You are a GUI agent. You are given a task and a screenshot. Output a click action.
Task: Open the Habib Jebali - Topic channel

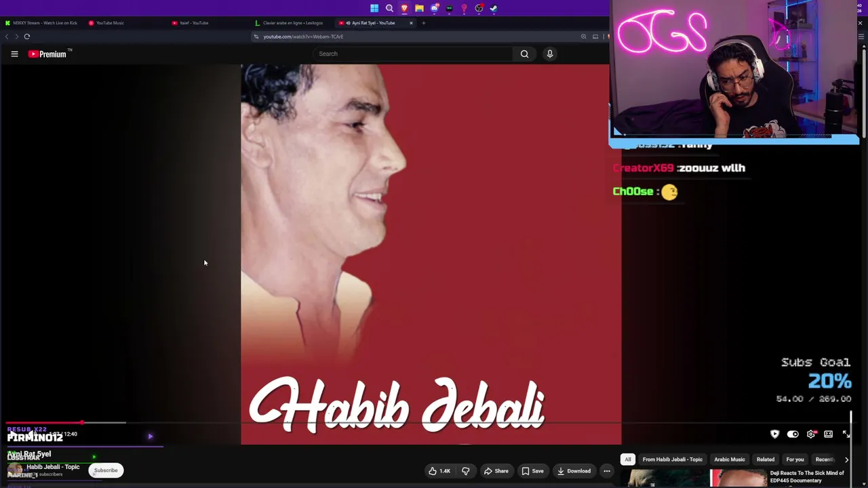point(53,467)
